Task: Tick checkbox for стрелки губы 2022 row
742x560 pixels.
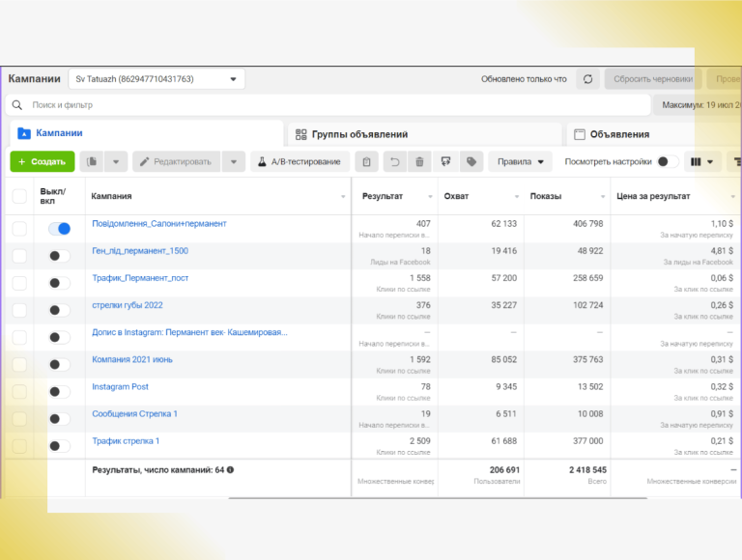Action: click(19, 310)
